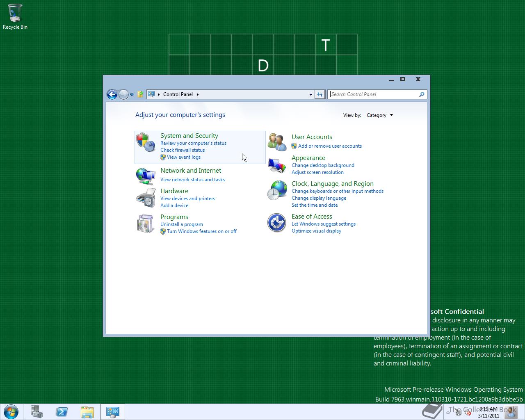Click Optimize visual display link

316,231
